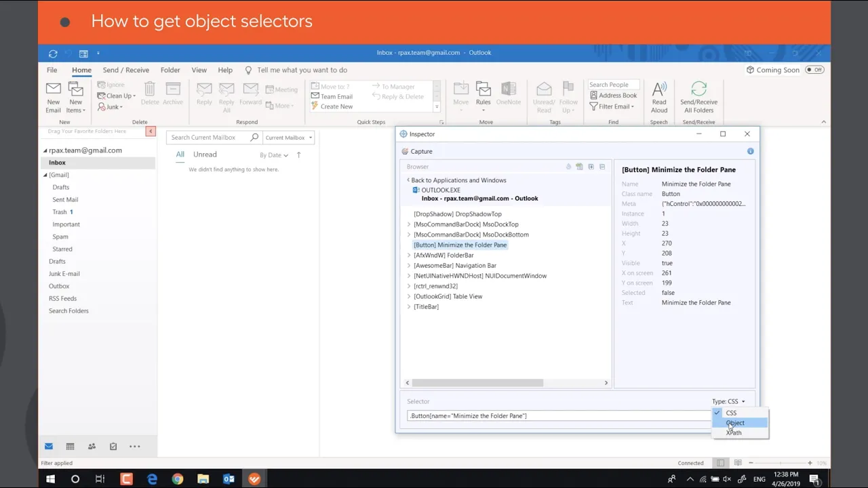Screen dimensions: 868x488
Task: Open Windows Start menu
Action: coord(50,479)
